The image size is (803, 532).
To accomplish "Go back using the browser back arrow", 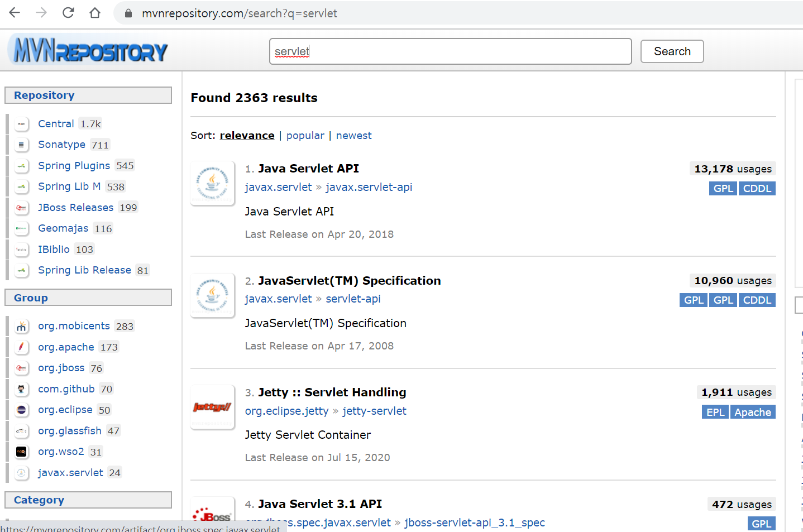I will [x=15, y=13].
